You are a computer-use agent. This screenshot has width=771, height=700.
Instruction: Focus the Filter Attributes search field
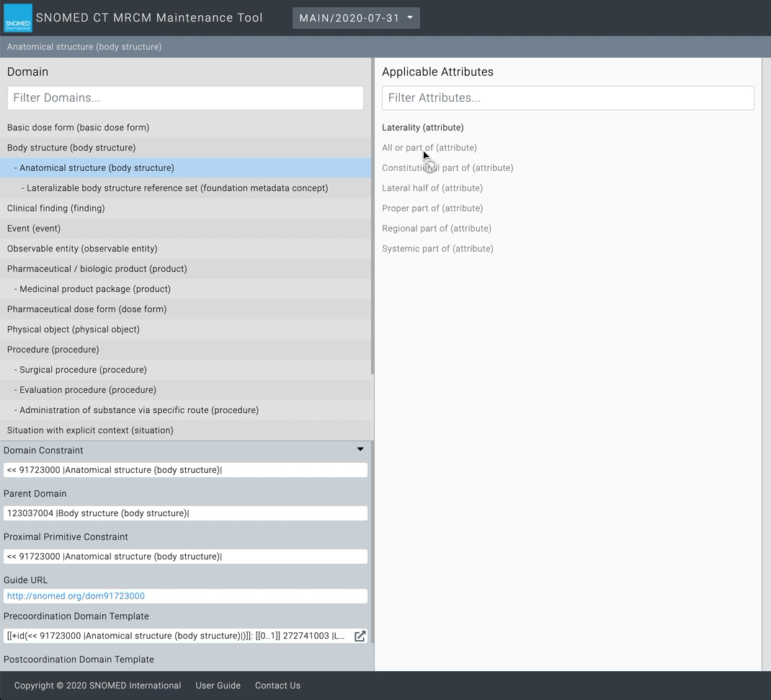(x=568, y=98)
